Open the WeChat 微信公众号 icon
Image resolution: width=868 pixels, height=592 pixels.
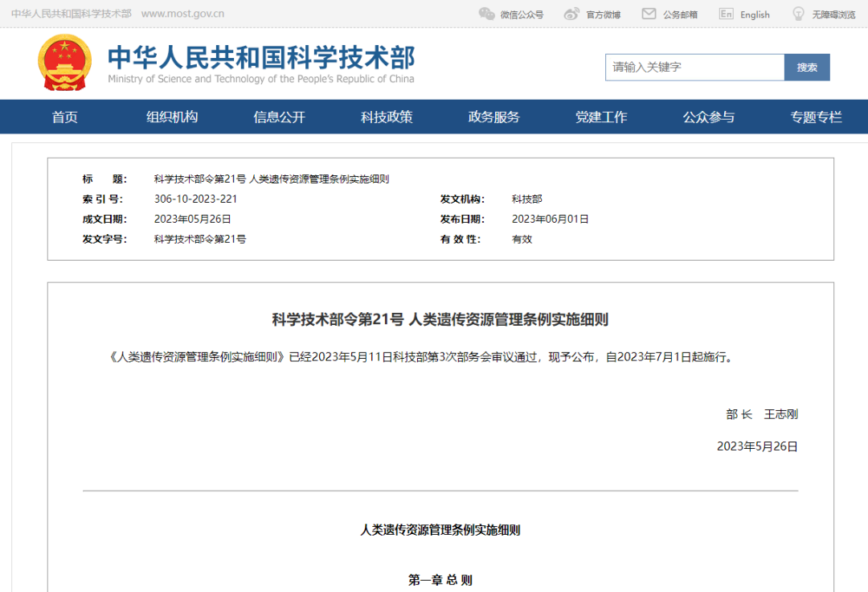486,13
